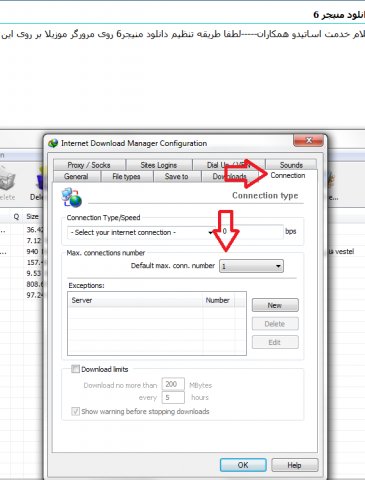The width and height of the screenshot is (365, 480).
Task: Click the Edit exception button
Action: pyautogui.click(x=275, y=342)
